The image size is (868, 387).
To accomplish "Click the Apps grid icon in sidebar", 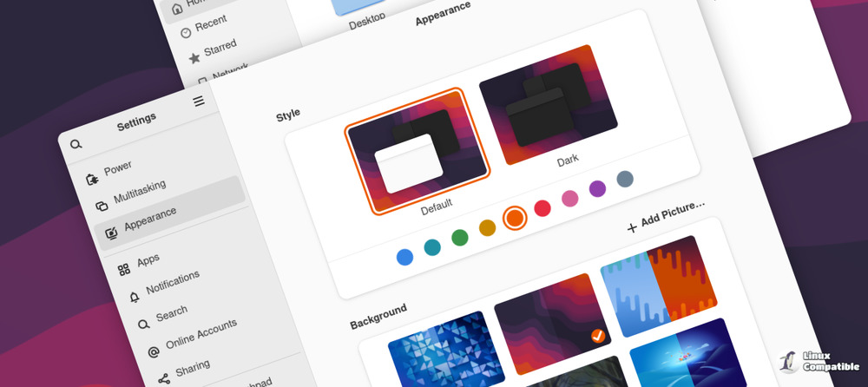I will [x=124, y=270].
